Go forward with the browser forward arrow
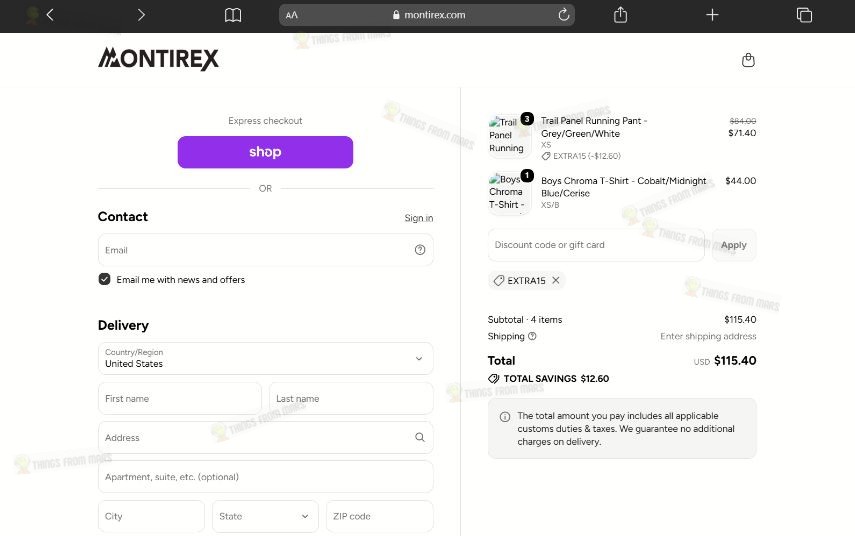Screen dimensions: 855x536 point(141,15)
